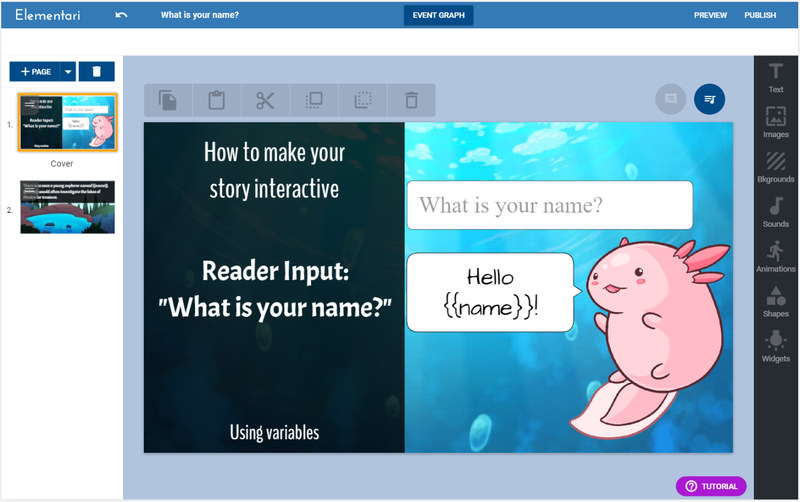
Task: Select the Cover page thumbnail
Action: pos(68,122)
